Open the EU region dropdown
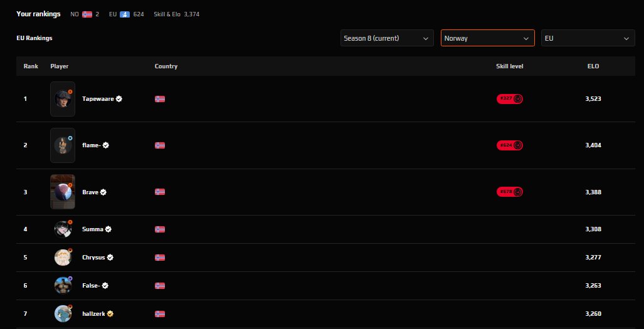644x329 pixels. click(x=588, y=38)
